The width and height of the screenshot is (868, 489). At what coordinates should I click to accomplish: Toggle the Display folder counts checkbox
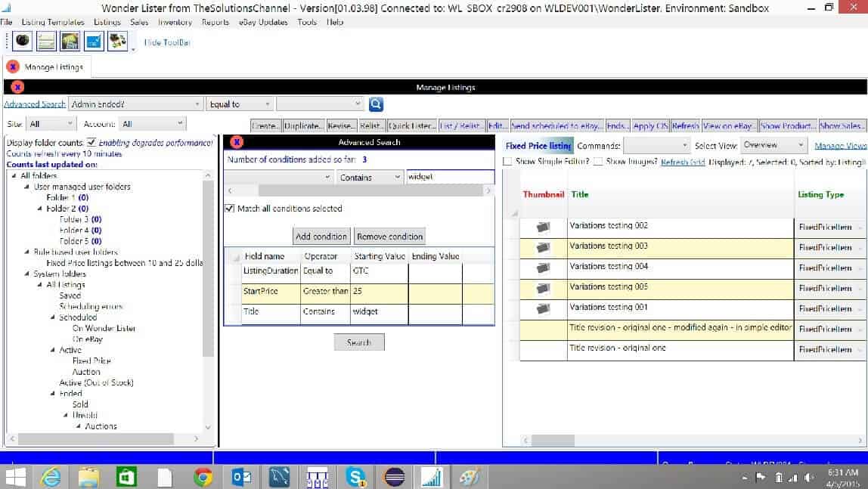pos(91,142)
